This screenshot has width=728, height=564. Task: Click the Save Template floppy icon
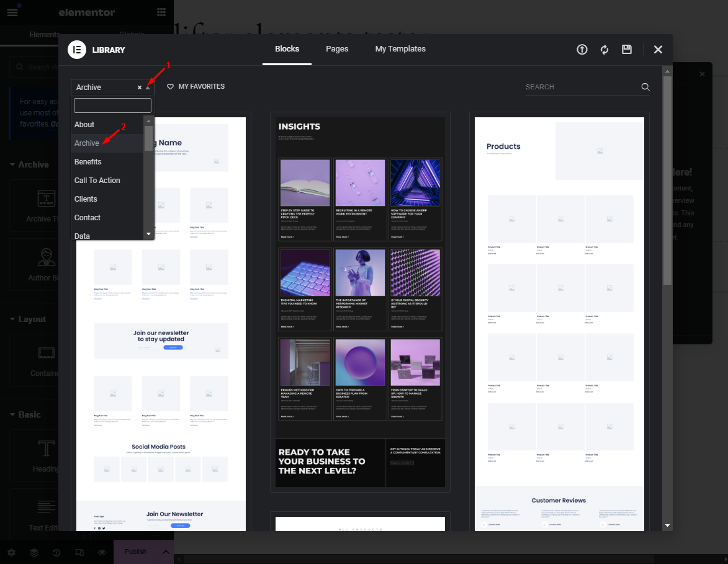[626, 49]
